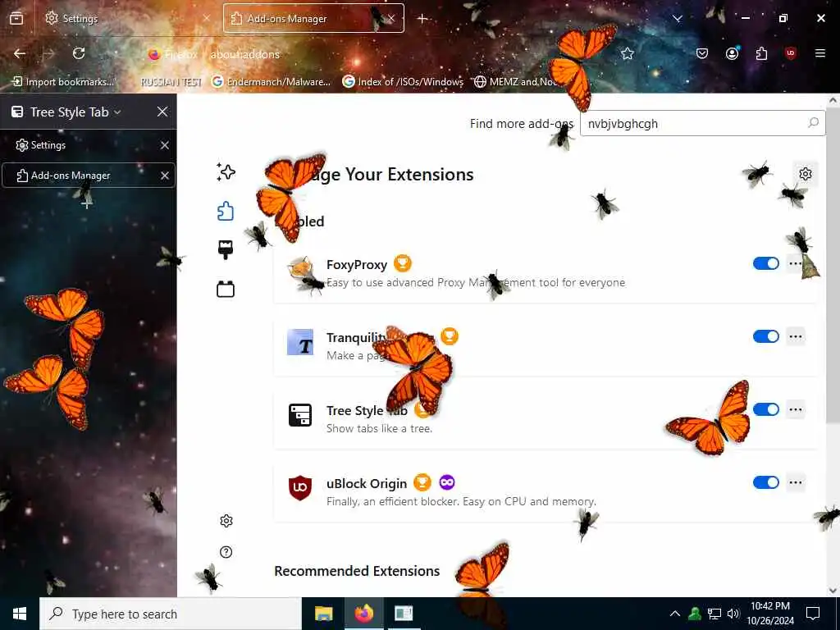The image size is (840, 630).
Task: Open the Firefox View icon in the tab bar
Action: coord(16,18)
